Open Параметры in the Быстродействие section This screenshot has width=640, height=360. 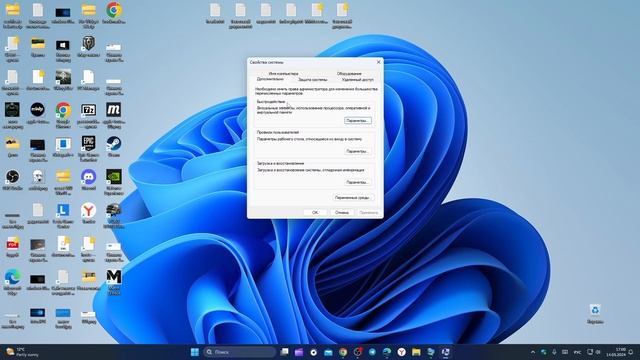[358, 121]
